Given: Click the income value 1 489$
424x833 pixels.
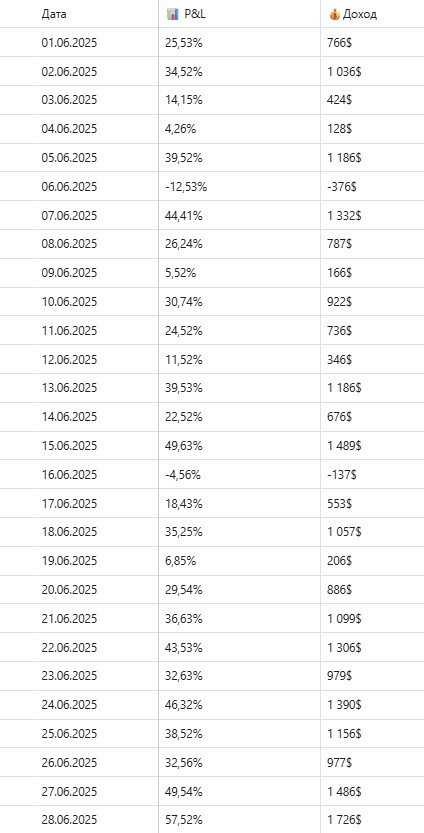Looking at the screenshot, I should pos(344,446).
